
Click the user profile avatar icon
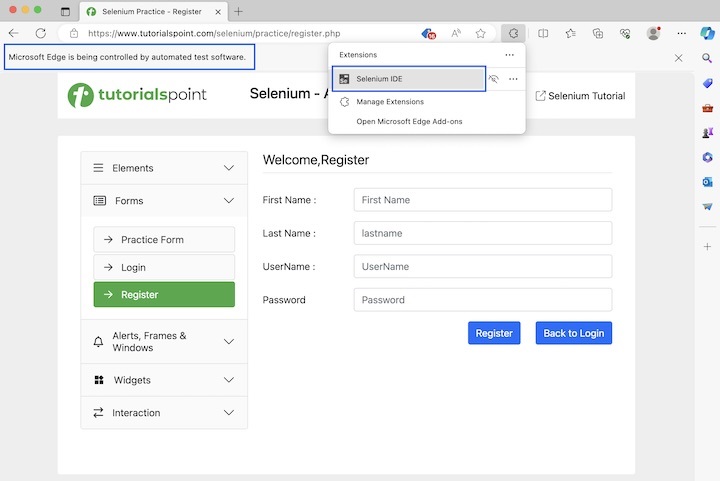653,33
